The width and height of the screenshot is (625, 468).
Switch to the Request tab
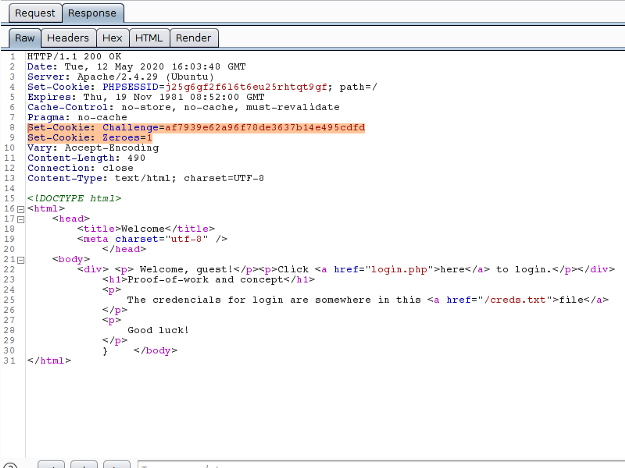(x=34, y=13)
